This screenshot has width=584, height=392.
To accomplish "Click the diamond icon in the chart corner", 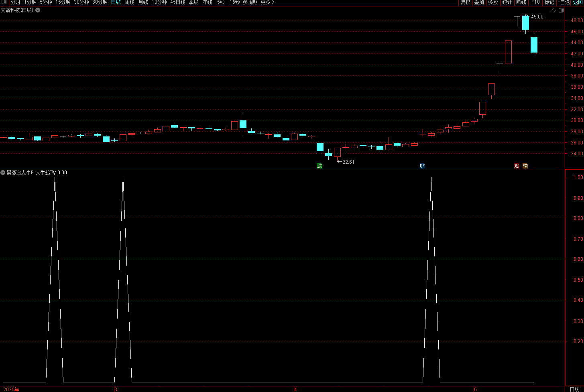I will point(553,10).
